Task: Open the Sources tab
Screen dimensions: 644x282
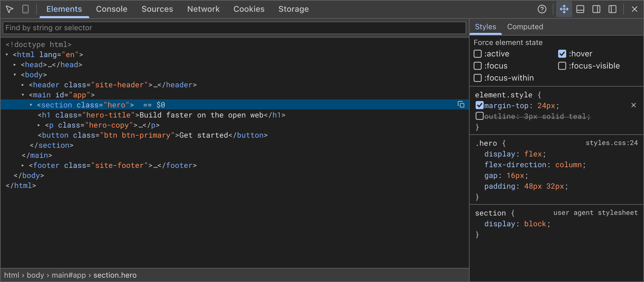Action: [157, 9]
